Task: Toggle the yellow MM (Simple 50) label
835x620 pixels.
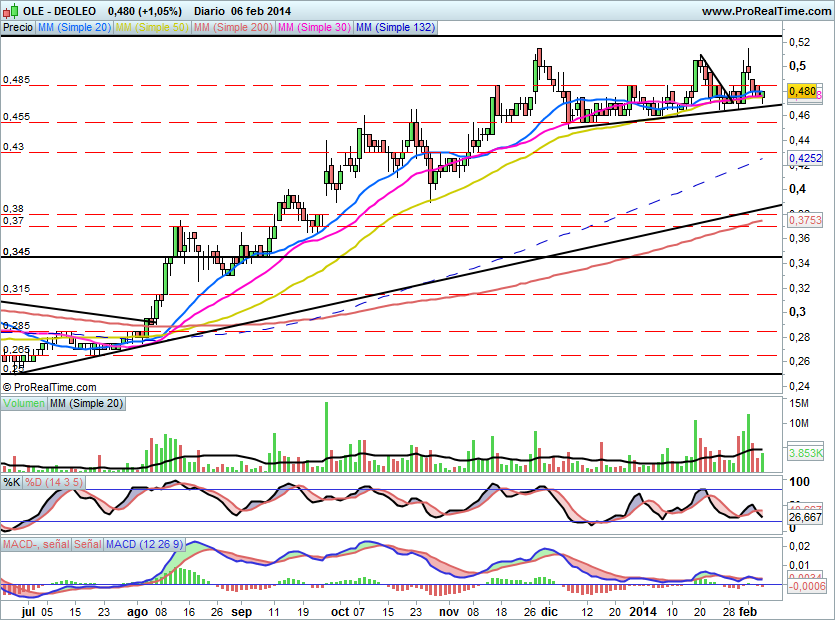Action: 151,27
